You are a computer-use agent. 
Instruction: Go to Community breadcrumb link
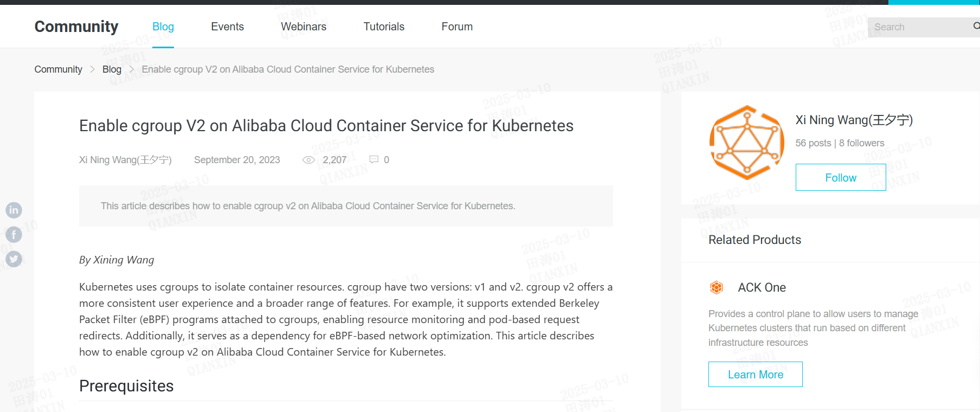coord(58,69)
